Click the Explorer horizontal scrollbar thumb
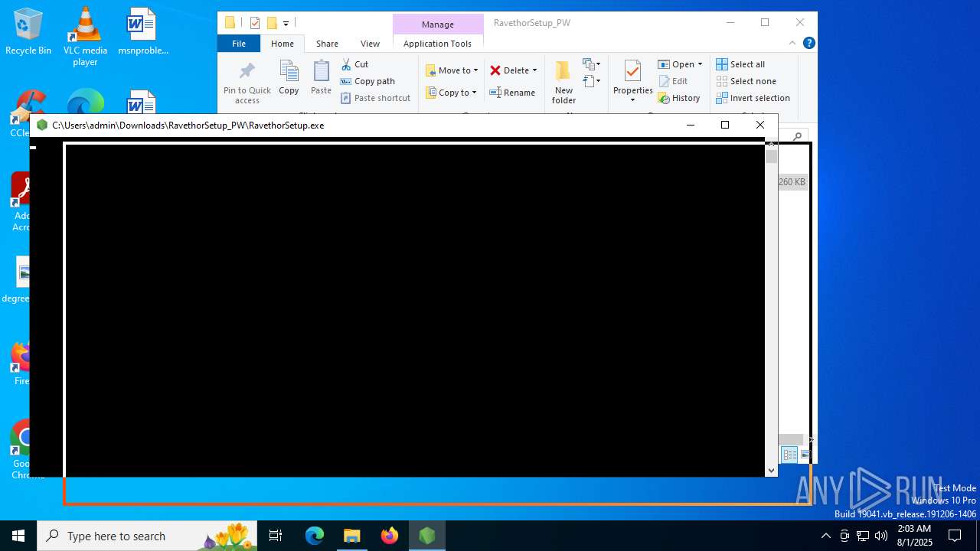980x551 pixels. [x=790, y=440]
